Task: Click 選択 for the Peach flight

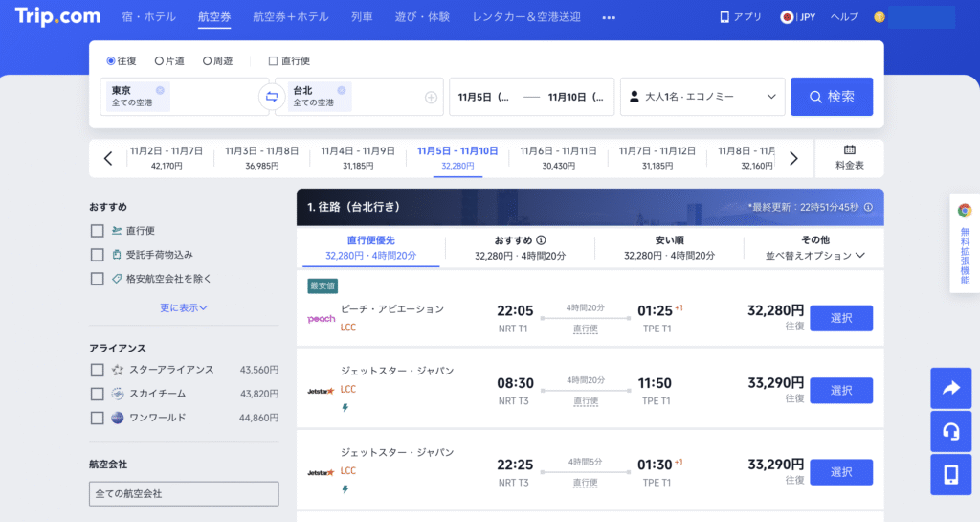Action: (841, 318)
